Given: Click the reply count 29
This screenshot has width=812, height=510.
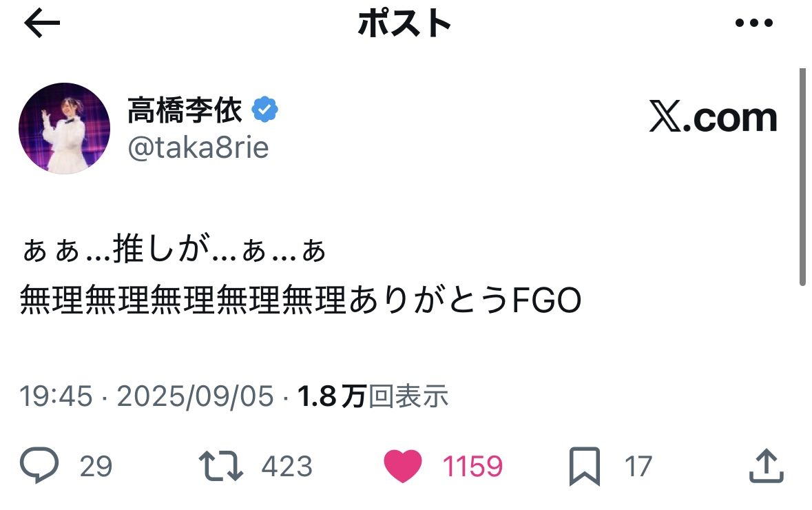Looking at the screenshot, I should [96, 467].
